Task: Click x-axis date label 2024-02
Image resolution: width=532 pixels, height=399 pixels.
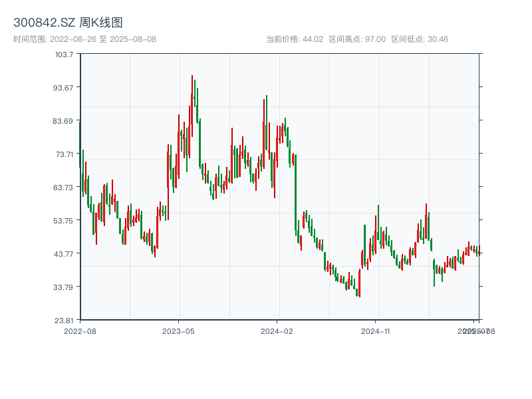Action: click(x=277, y=331)
